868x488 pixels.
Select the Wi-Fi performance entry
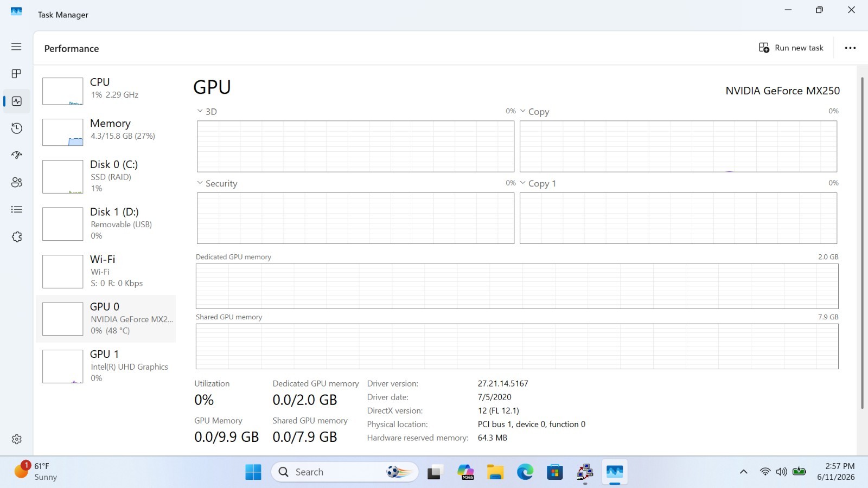pos(106,271)
